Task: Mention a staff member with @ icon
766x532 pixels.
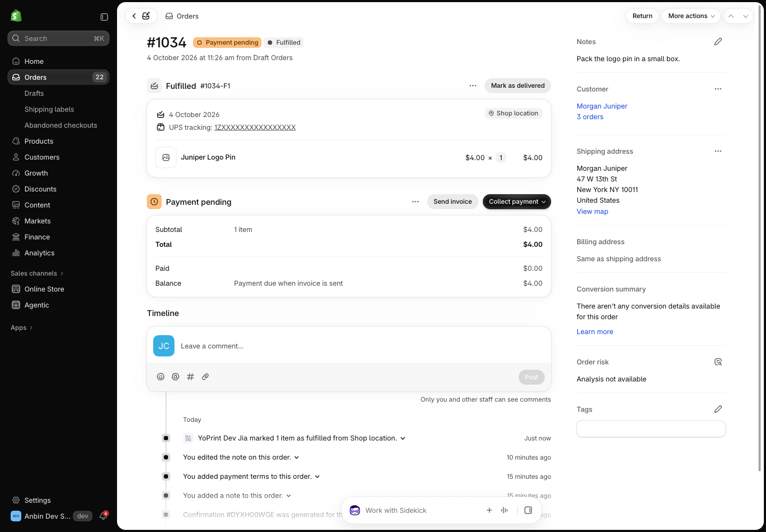Action: tap(176, 377)
